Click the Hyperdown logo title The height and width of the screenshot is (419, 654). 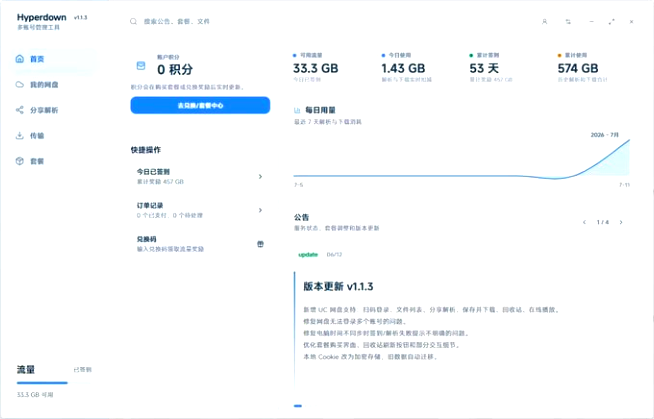click(x=42, y=17)
